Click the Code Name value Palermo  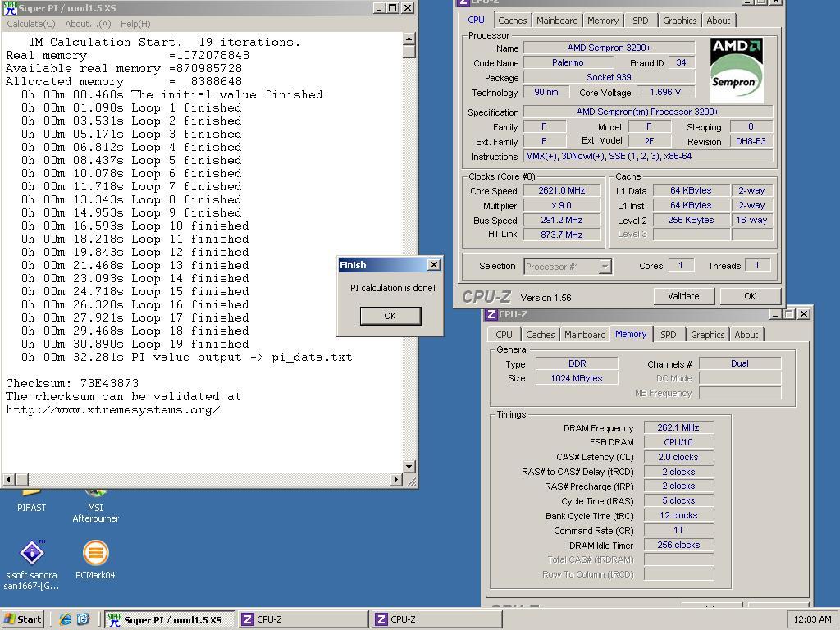568,62
